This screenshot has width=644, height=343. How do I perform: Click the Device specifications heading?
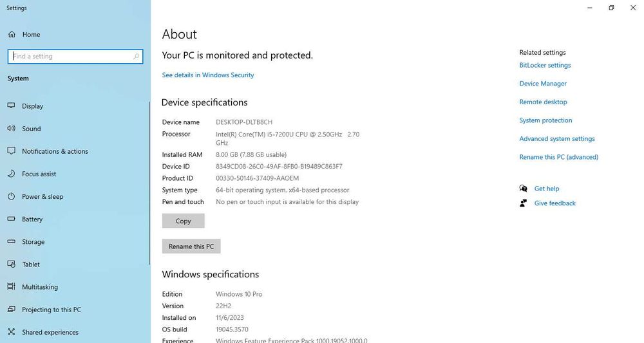click(x=205, y=102)
